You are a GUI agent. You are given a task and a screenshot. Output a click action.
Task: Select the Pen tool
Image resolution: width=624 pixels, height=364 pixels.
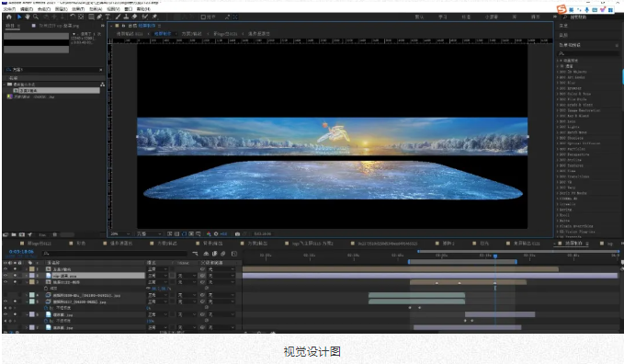pyautogui.click(x=99, y=17)
